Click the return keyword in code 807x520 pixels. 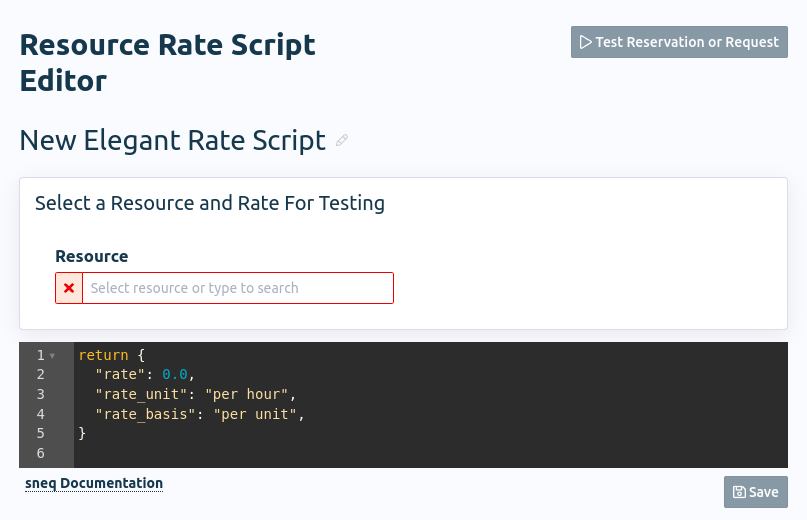(103, 355)
